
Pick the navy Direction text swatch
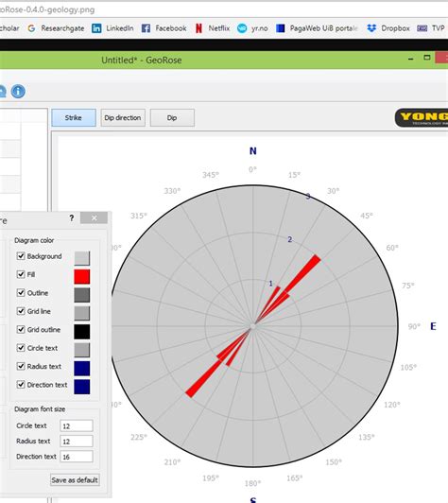tap(82, 386)
